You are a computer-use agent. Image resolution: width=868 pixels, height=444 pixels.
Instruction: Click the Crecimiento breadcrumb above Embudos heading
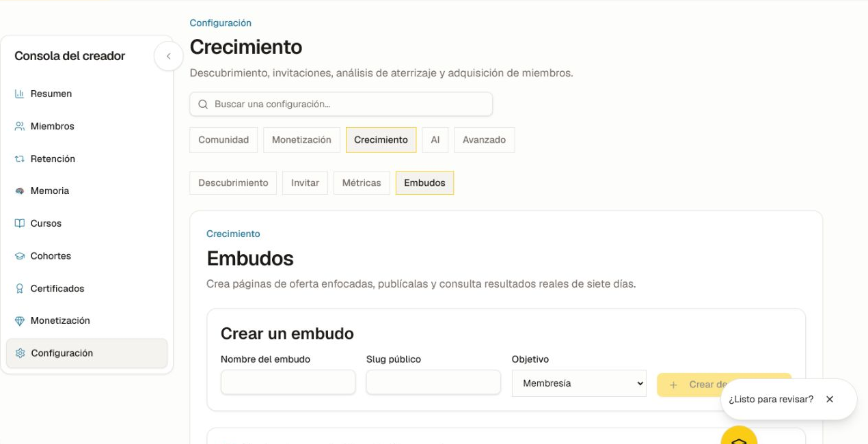233,234
